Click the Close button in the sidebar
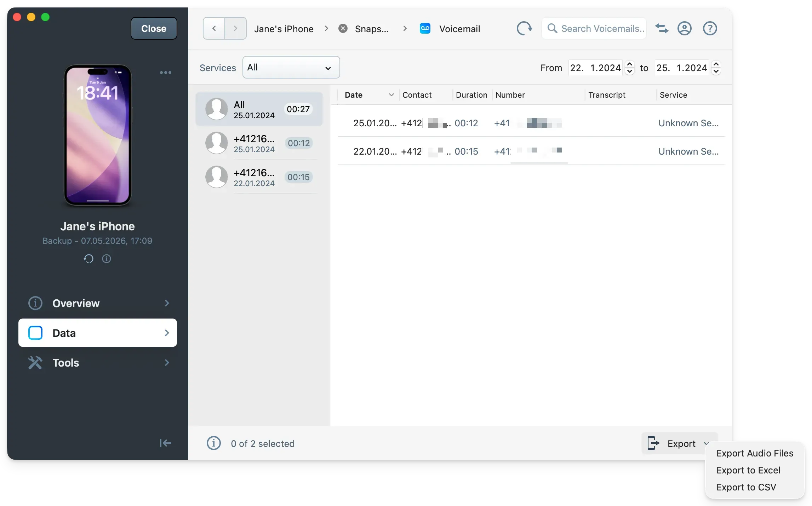This screenshot has width=812, height=506. tap(154, 28)
